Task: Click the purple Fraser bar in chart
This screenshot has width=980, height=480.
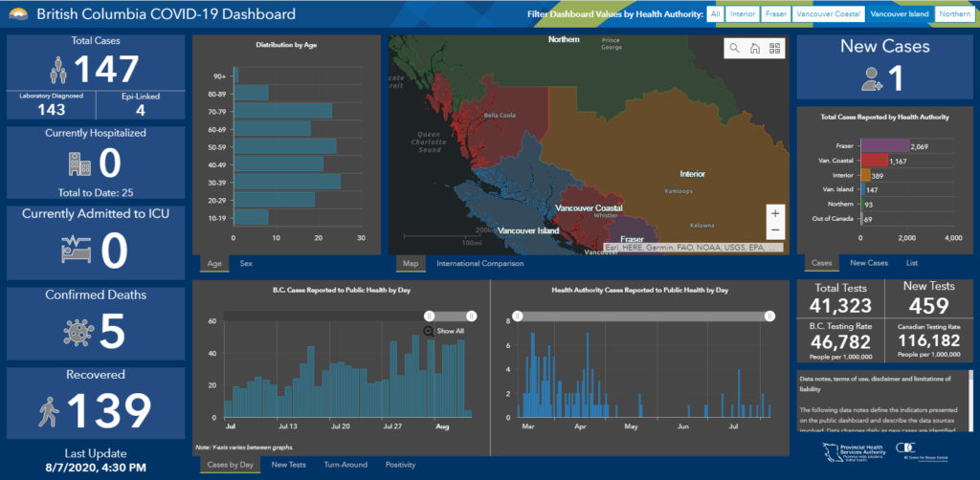Action: (884, 145)
